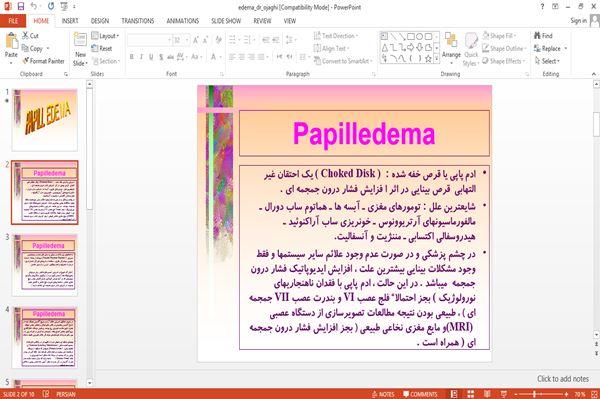Switch to the INSERT tab
The image size is (600, 399).
coord(70,21)
